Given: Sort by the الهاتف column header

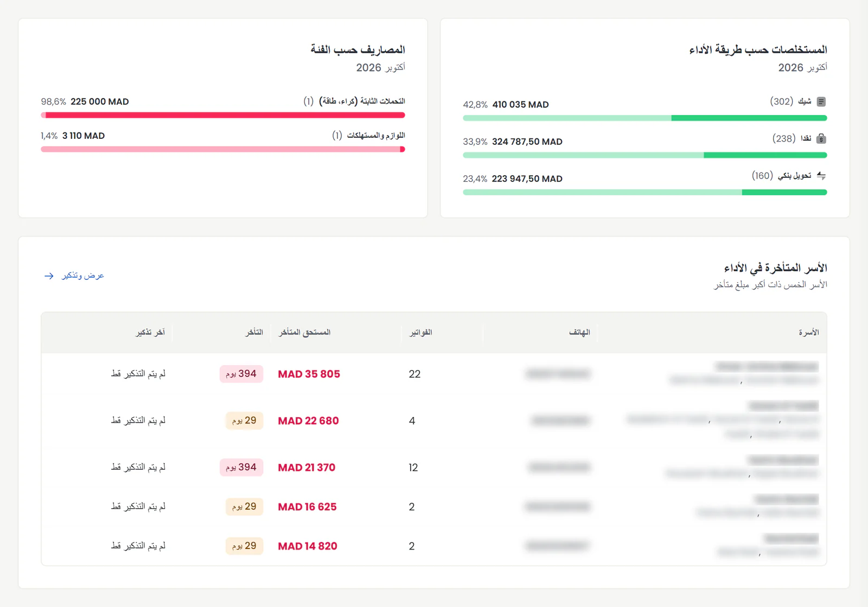Looking at the screenshot, I should coord(579,332).
